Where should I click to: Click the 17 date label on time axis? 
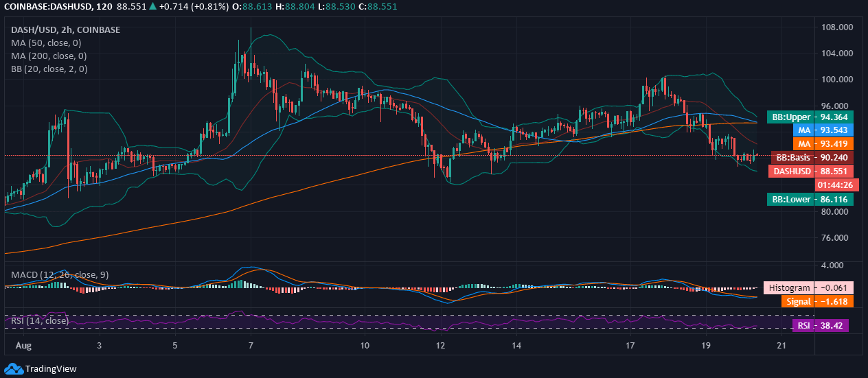[x=630, y=344]
